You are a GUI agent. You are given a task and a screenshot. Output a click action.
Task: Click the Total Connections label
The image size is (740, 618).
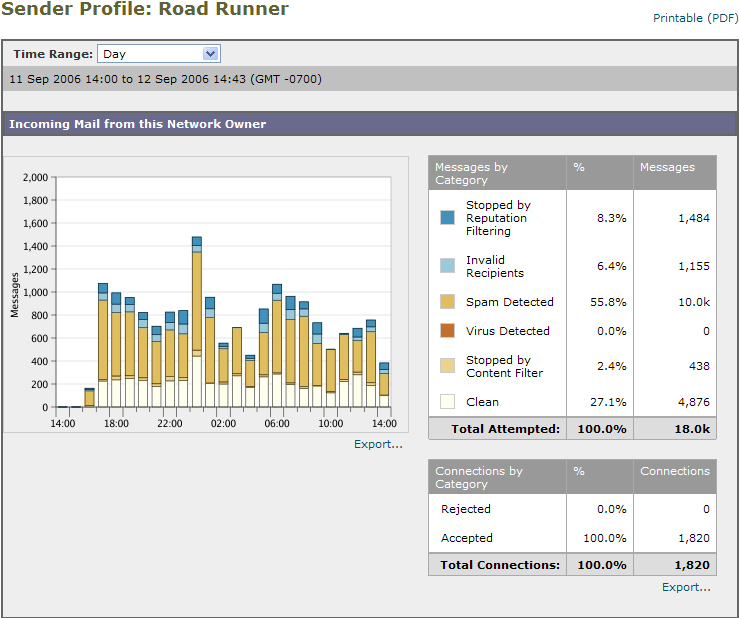pos(500,565)
